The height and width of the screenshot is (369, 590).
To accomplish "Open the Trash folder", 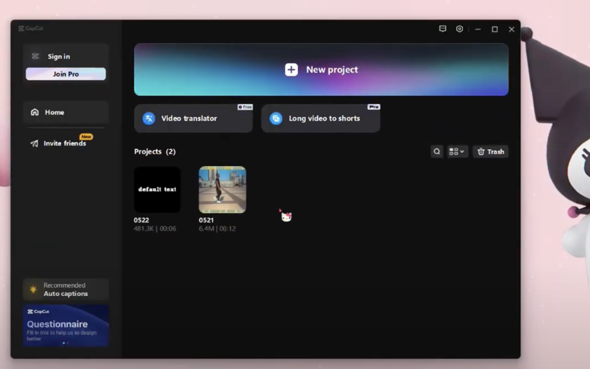I will pyautogui.click(x=491, y=152).
